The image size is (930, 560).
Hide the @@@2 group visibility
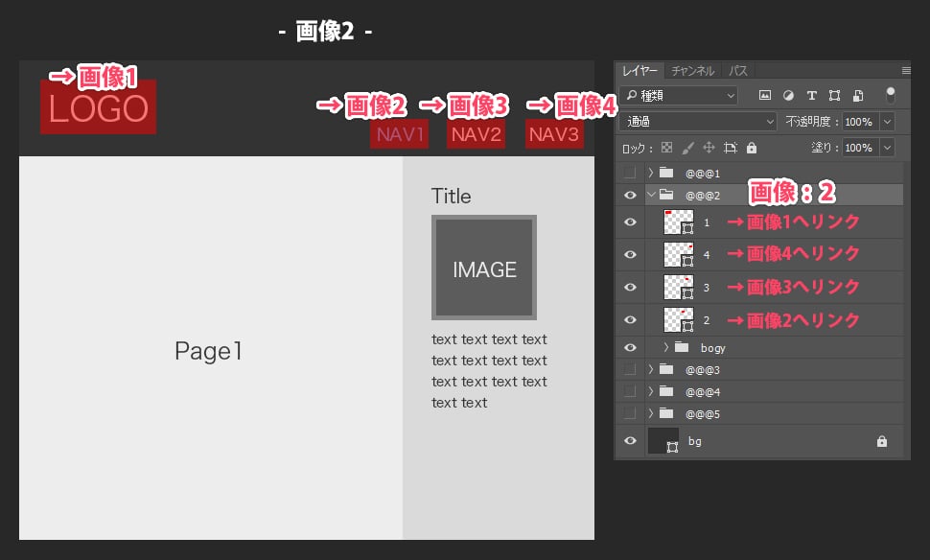(630, 195)
